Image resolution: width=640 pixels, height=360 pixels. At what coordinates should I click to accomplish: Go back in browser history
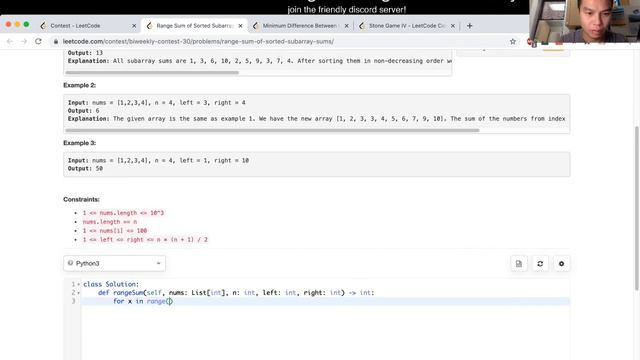coord(10,41)
